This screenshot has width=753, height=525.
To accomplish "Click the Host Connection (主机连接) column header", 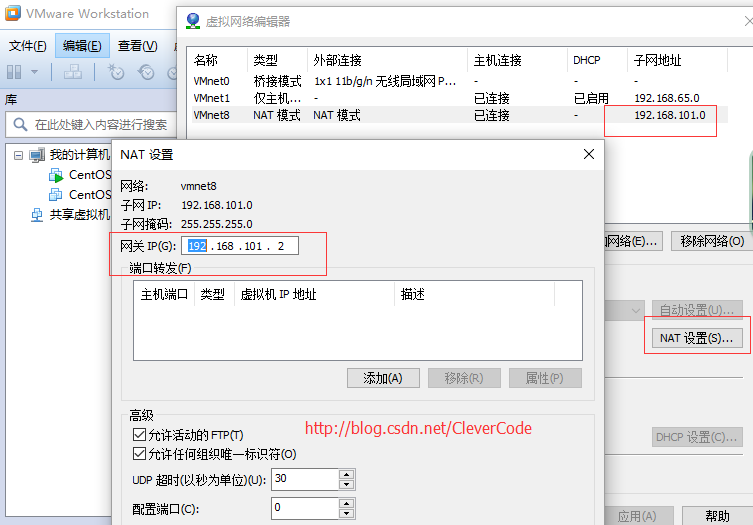I will tap(517, 60).
